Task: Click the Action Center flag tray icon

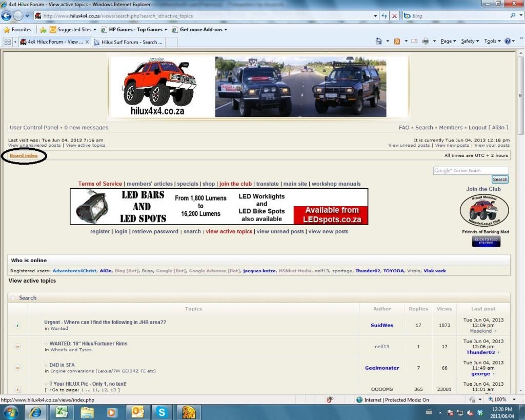Action: point(450,413)
